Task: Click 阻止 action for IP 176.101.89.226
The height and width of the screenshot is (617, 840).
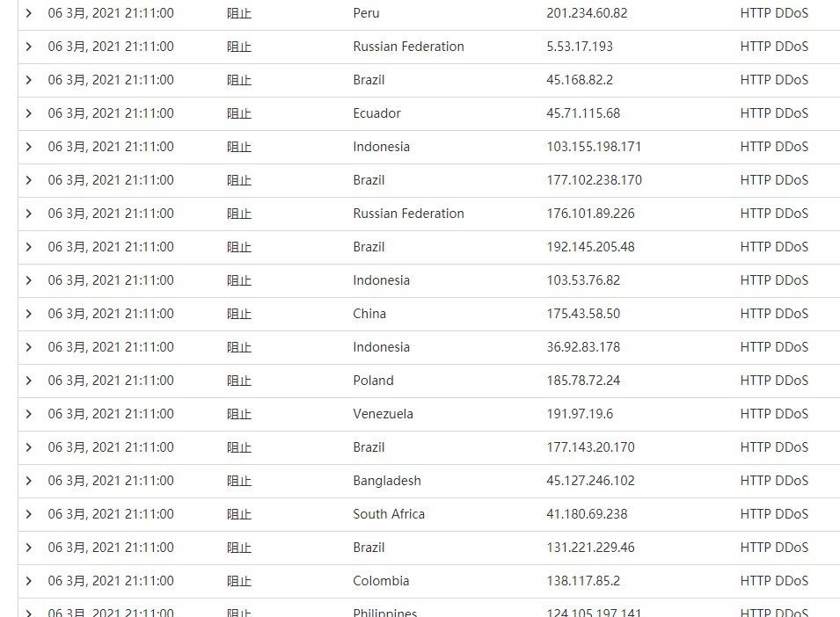Action: click(239, 214)
